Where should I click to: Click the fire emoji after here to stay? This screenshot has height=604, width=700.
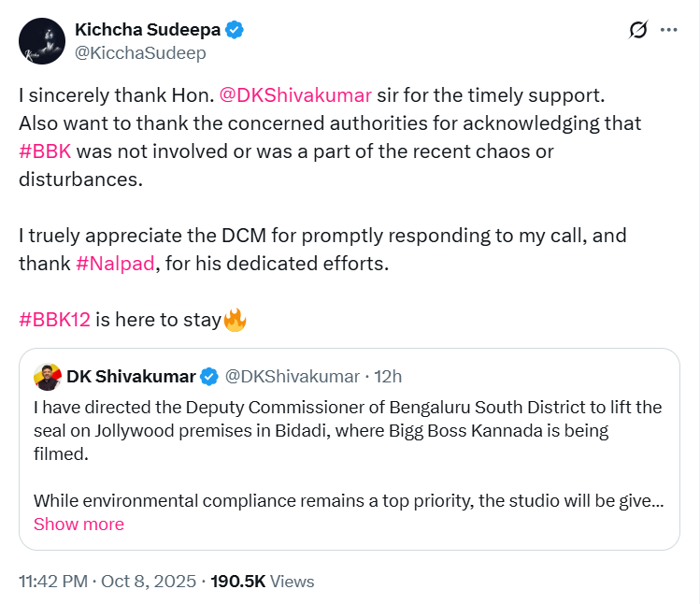tap(235, 320)
